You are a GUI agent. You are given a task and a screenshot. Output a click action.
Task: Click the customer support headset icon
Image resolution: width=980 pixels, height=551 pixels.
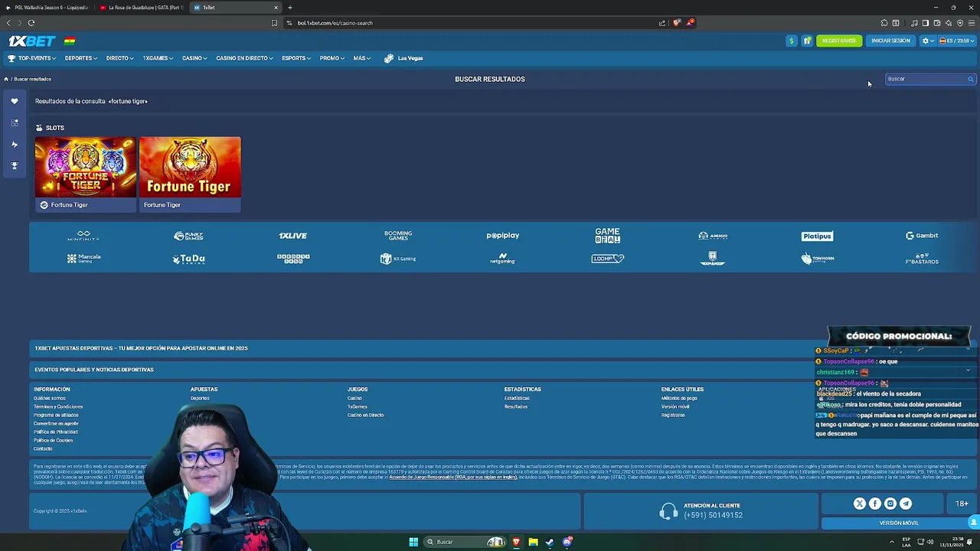668,510
